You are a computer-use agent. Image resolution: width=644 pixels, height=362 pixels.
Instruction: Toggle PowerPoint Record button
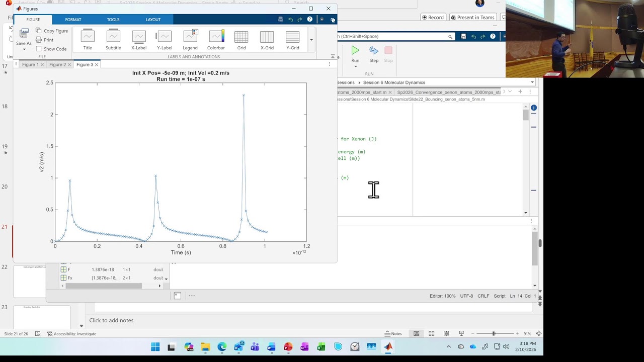433,17
